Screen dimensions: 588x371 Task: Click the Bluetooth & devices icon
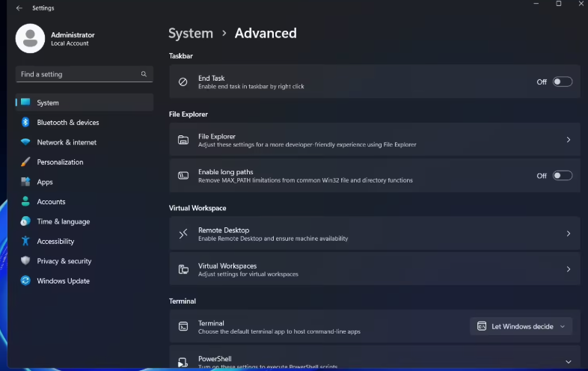point(25,123)
